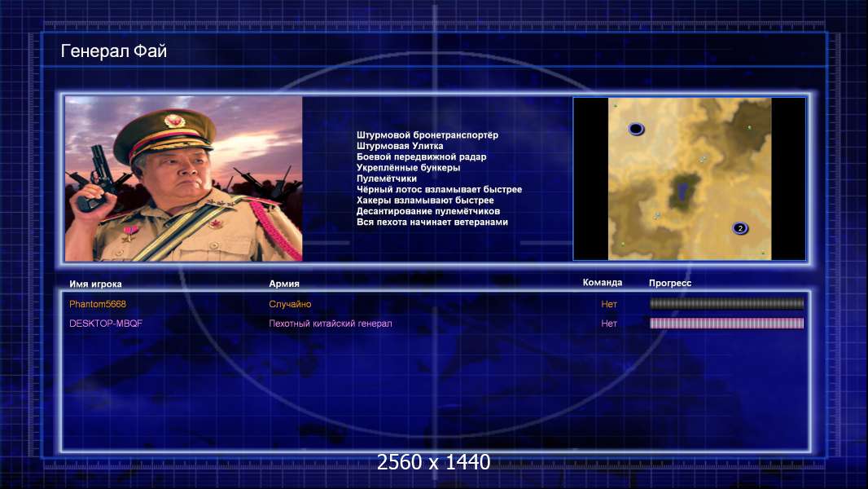Click the 'Армия' column header
The height and width of the screenshot is (489, 868).
click(x=284, y=284)
